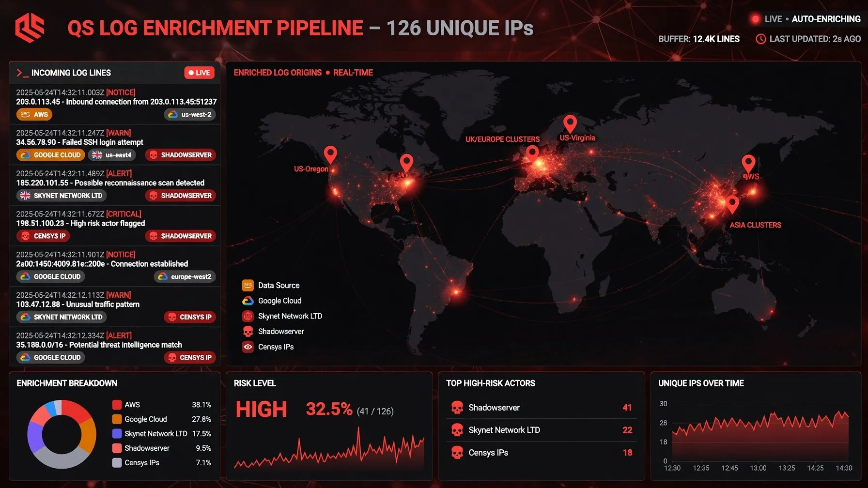Click the Skynet Network LTD legend globe icon
The image size is (868, 488).
248,316
